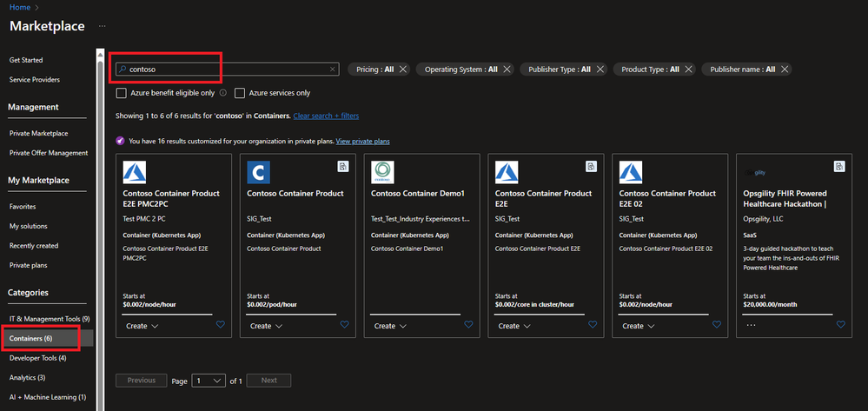
Task: Open Private plans in sidebar
Action: 28,265
